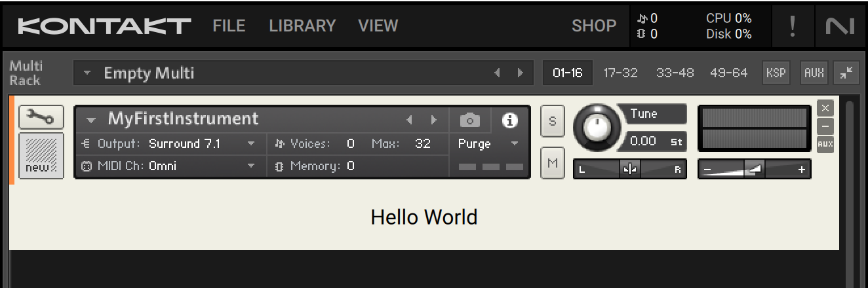
Task: Click the Tune knob
Action: [596, 128]
